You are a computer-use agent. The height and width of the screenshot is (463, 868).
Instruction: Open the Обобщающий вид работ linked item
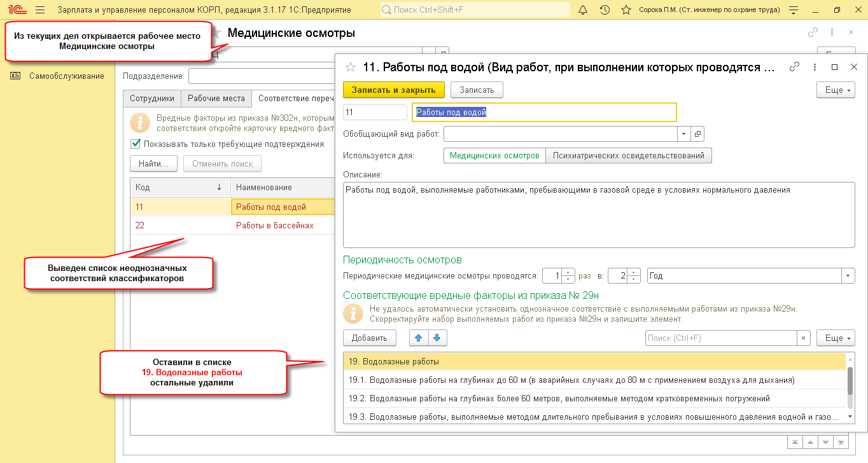click(697, 134)
